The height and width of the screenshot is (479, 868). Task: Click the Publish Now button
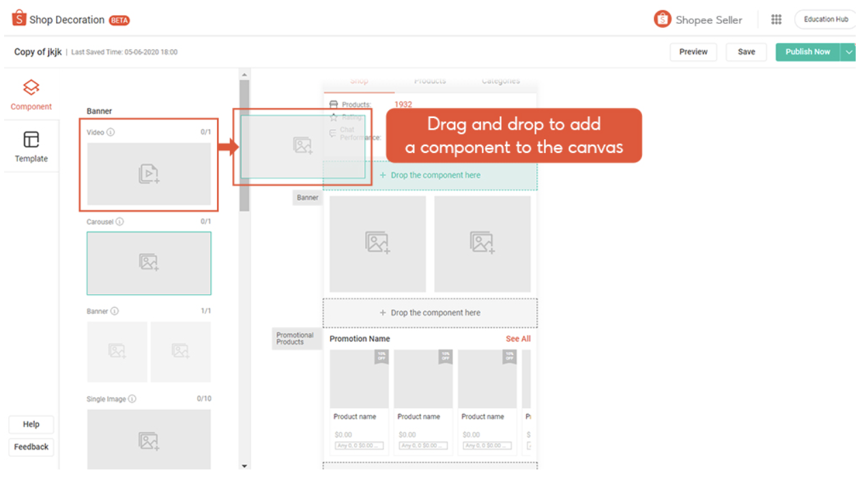click(x=808, y=52)
